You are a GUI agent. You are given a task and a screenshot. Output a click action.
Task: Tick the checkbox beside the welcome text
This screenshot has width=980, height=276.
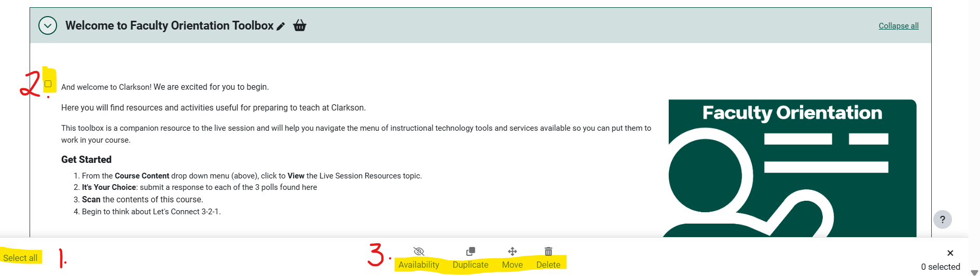point(48,84)
